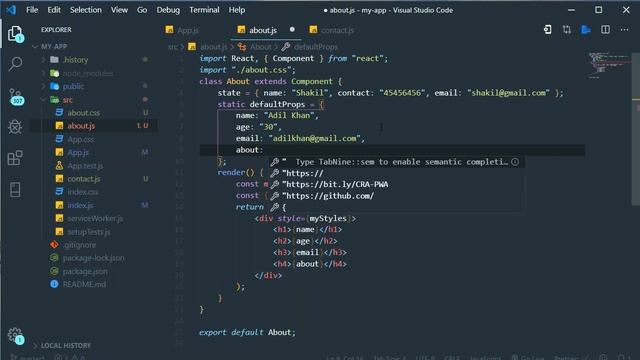Open README.md in the explorer
Viewport: 640px width, 360px height.
point(94,284)
